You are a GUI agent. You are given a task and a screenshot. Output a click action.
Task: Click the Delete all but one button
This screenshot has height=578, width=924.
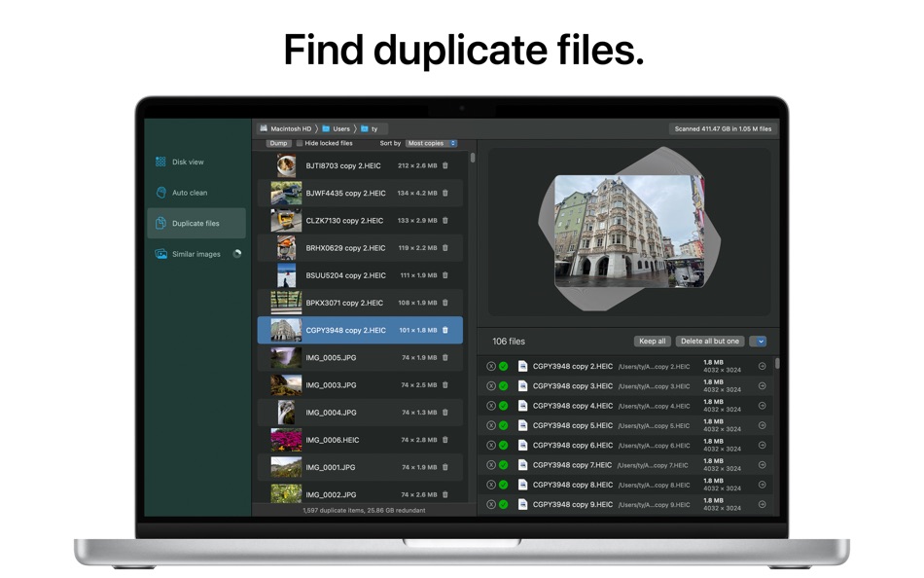pos(708,341)
